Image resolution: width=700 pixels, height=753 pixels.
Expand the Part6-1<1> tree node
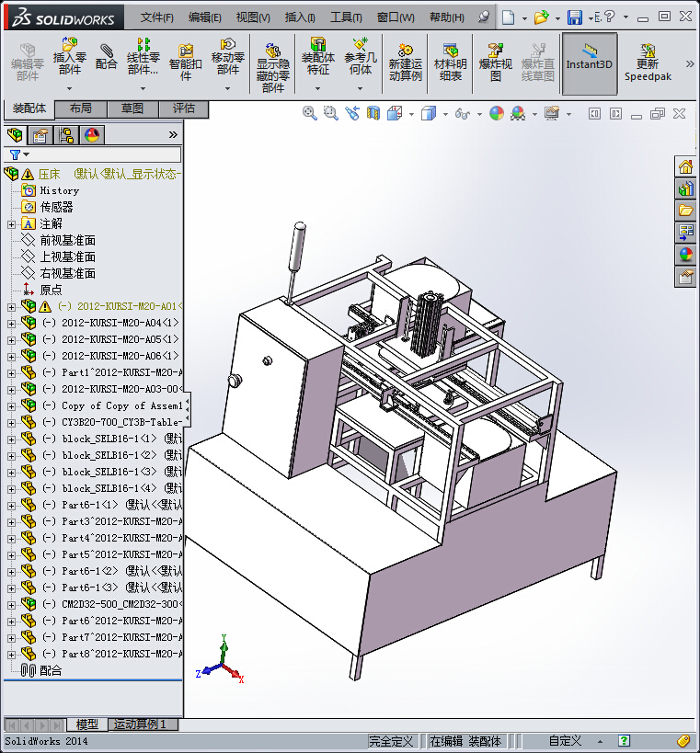pos(12,506)
